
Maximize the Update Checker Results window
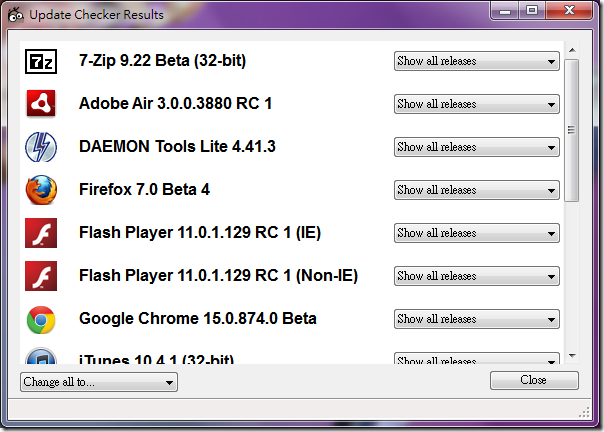532,10
